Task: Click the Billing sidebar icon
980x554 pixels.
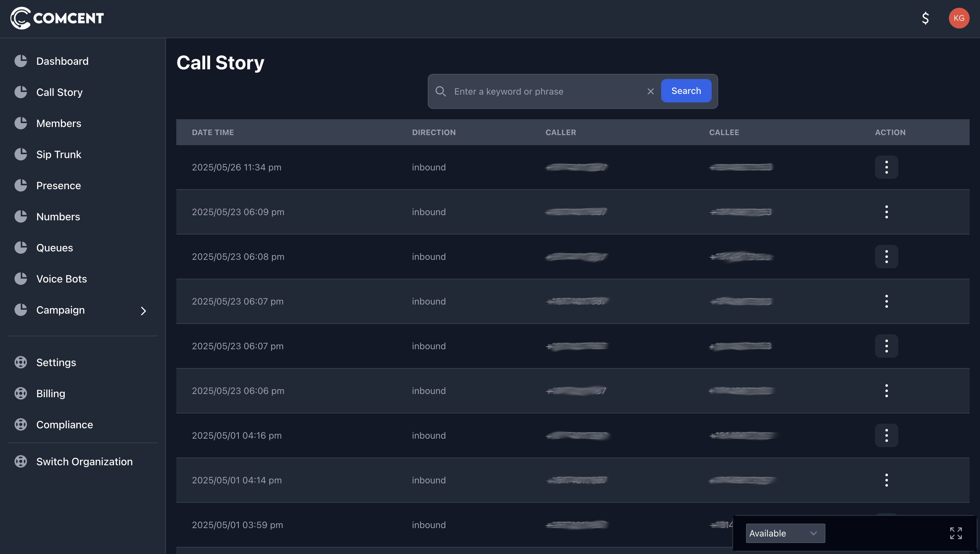Action: pos(20,393)
